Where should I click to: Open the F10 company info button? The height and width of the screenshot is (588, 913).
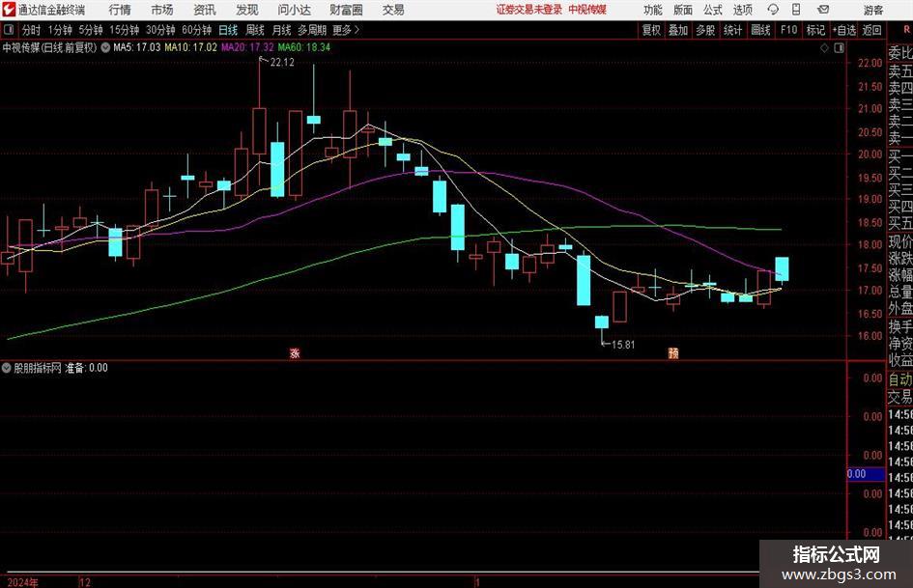[788, 30]
